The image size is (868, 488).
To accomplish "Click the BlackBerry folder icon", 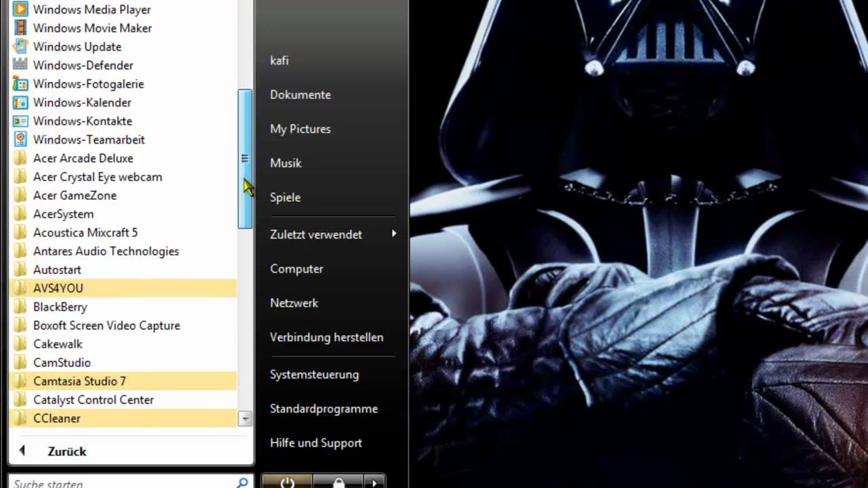I will click(x=20, y=307).
